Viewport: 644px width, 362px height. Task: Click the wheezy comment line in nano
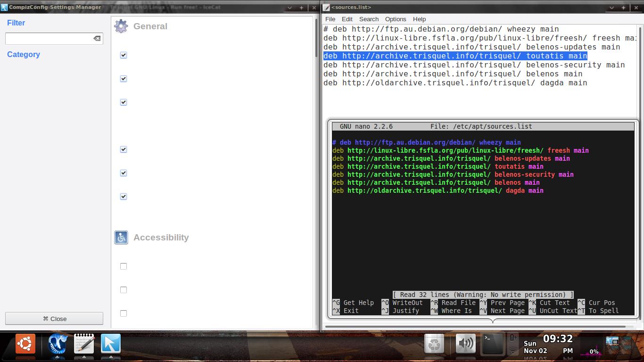427,142
